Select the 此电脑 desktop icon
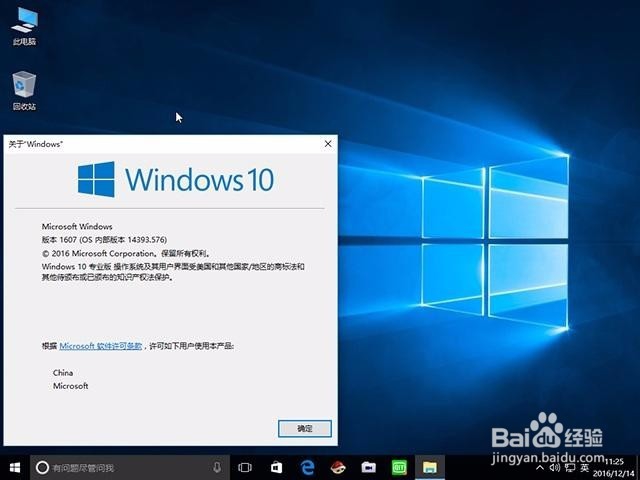640x480 pixels. [24, 27]
